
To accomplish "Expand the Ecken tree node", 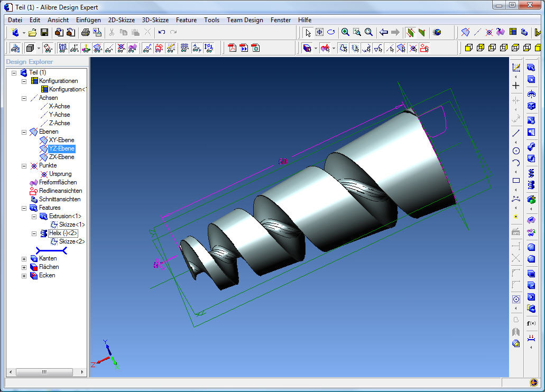I will coord(24,276).
